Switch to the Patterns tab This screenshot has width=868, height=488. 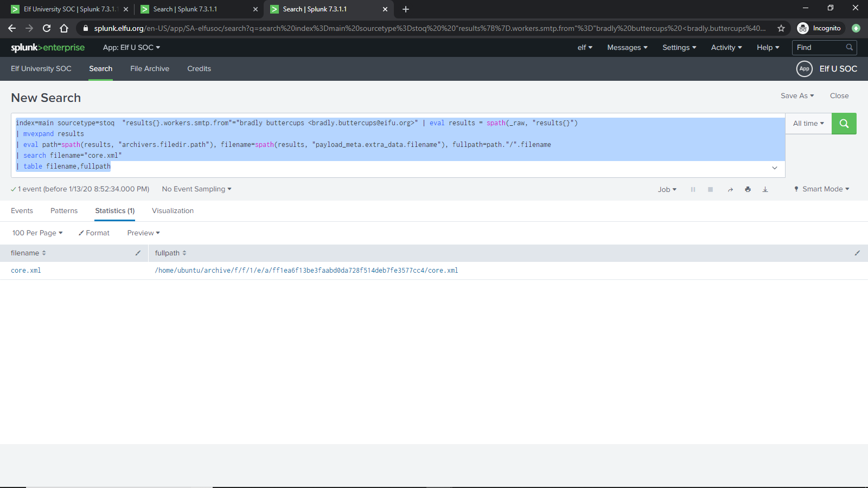click(x=64, y=211)
